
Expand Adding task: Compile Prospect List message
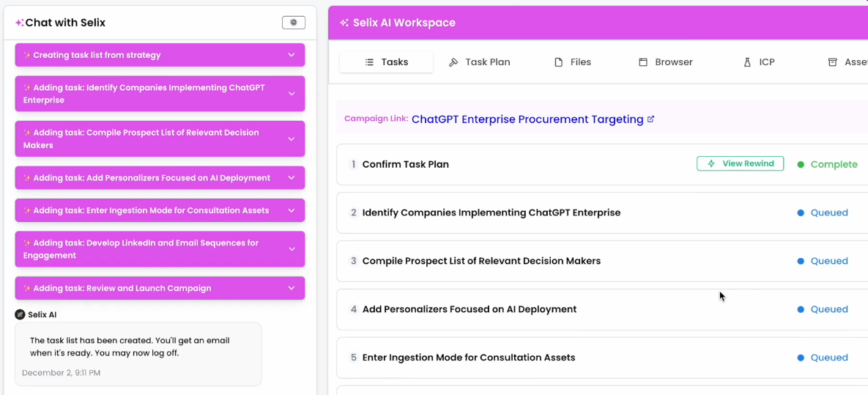pyautogui.click(x=160, y=139)
